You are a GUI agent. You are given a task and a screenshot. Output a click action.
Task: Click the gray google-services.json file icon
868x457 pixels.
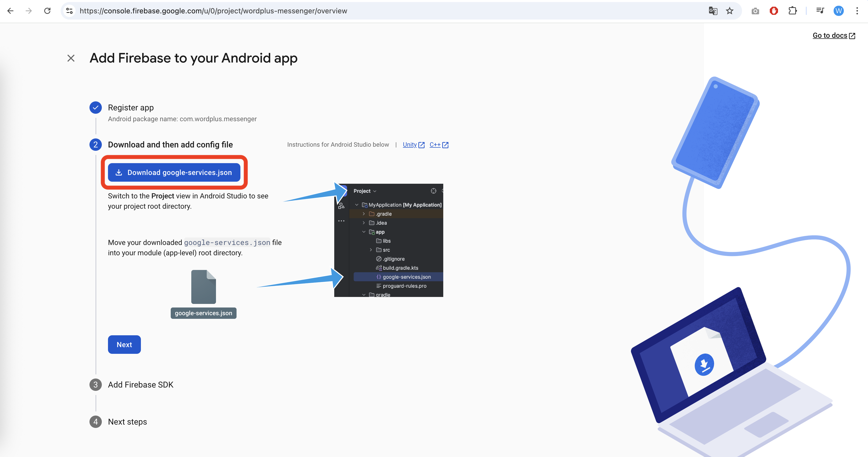(x=204, y=287)
